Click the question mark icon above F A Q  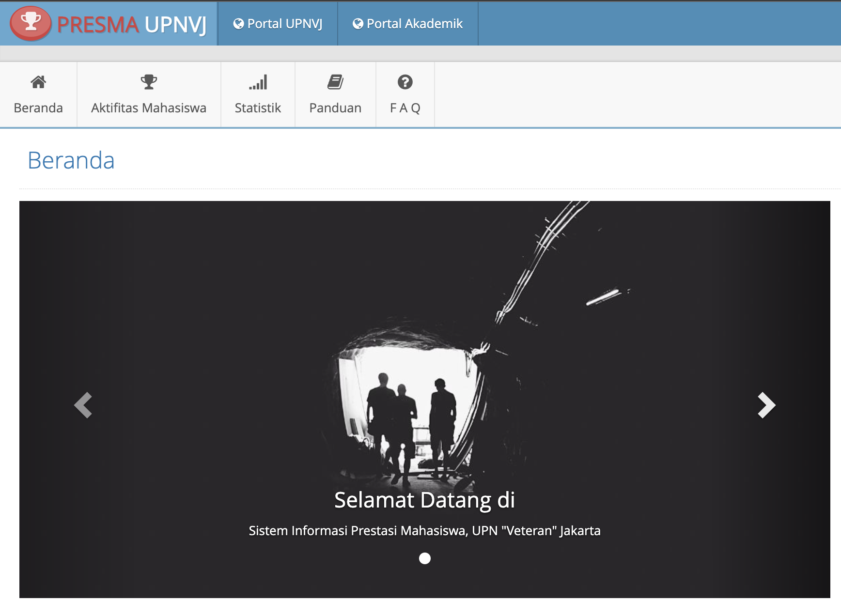click(405, 82)
